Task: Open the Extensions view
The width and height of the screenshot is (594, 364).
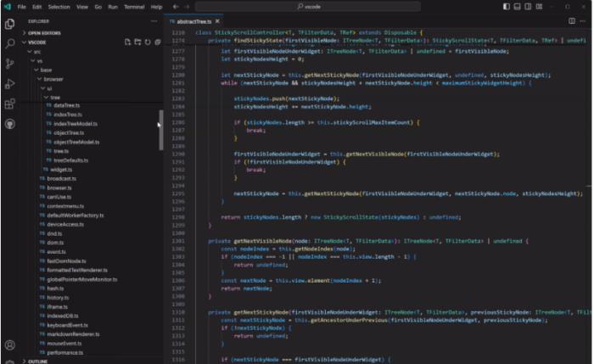Action: coord(9,104)
